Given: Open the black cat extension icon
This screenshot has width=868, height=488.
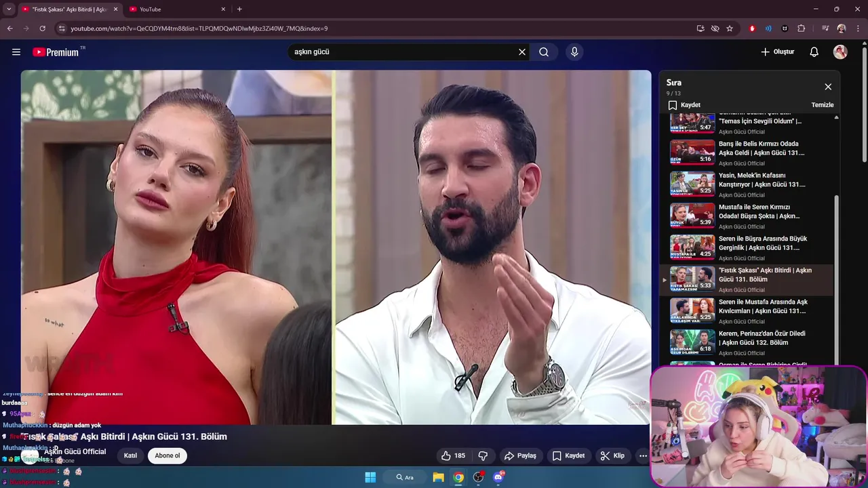Looking at the screenshot, I should (x=785, y=28).
